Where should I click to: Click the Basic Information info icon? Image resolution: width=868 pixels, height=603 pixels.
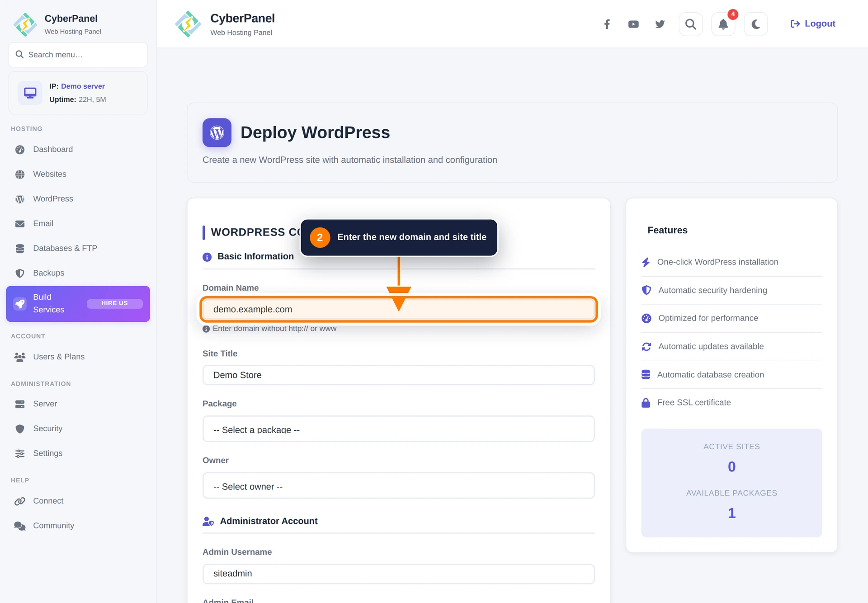coord(207,257)
